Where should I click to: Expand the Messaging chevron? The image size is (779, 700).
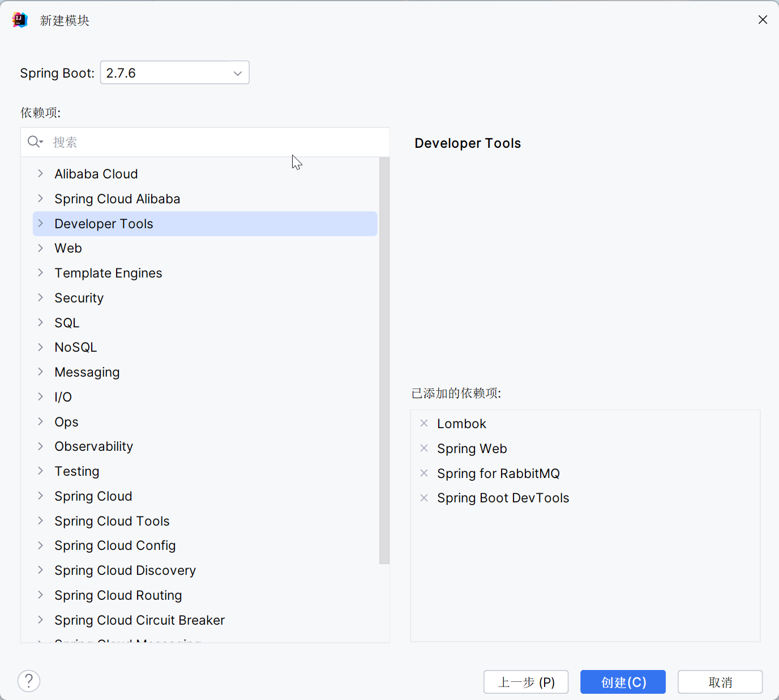pyautogui.click(x=40, y=372)
